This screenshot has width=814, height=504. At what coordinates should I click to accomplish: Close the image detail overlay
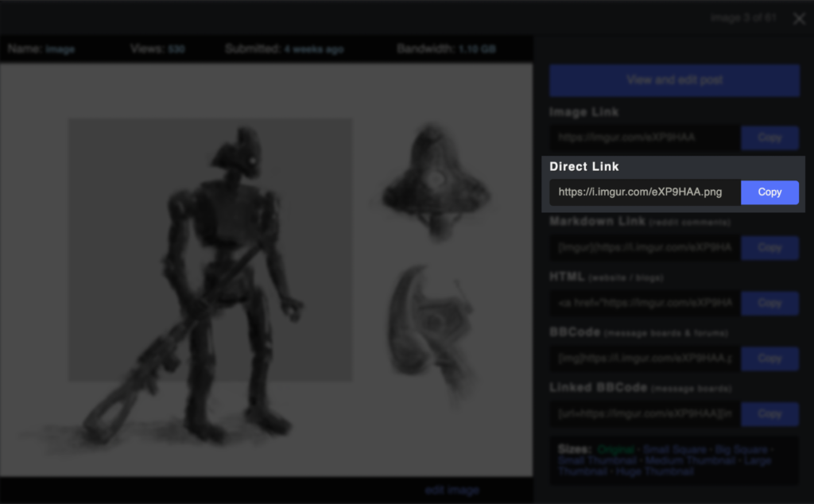(x=799, y=18)
